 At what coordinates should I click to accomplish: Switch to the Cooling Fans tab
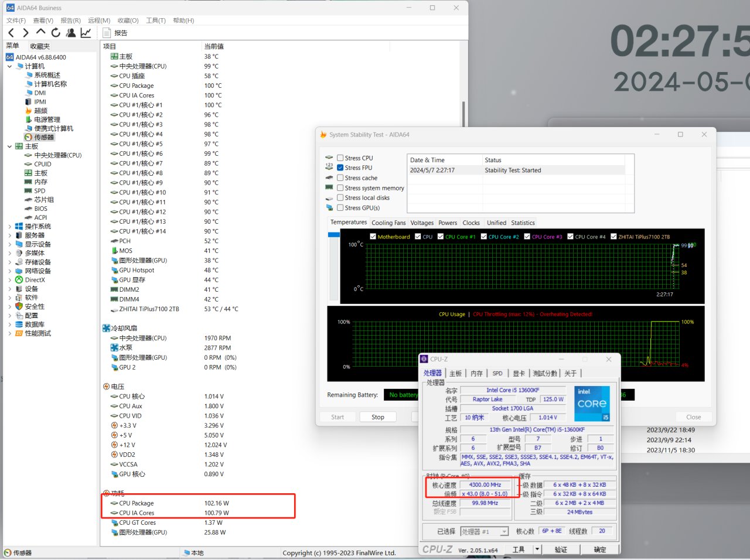[388, 223]
